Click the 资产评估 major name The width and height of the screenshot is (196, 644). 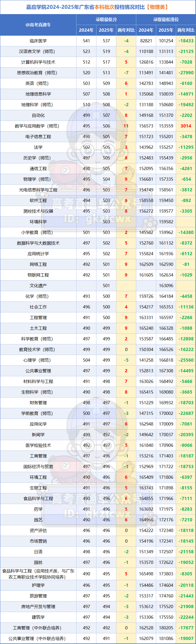38,530
